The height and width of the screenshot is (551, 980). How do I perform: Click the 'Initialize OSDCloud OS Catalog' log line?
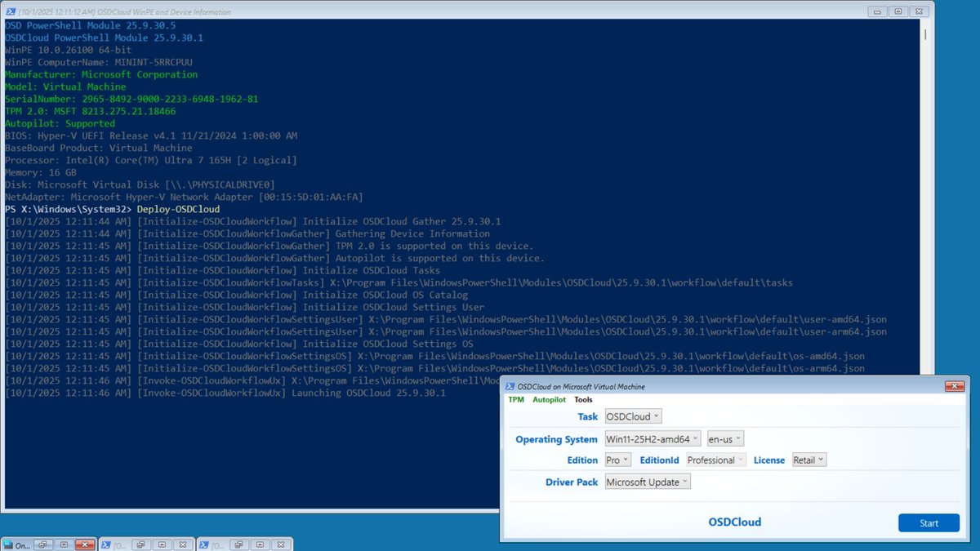point(236,295)
